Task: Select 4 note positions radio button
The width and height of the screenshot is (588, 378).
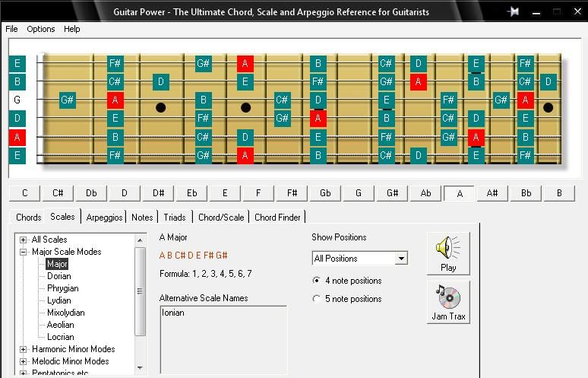Action: click(317, 281)
